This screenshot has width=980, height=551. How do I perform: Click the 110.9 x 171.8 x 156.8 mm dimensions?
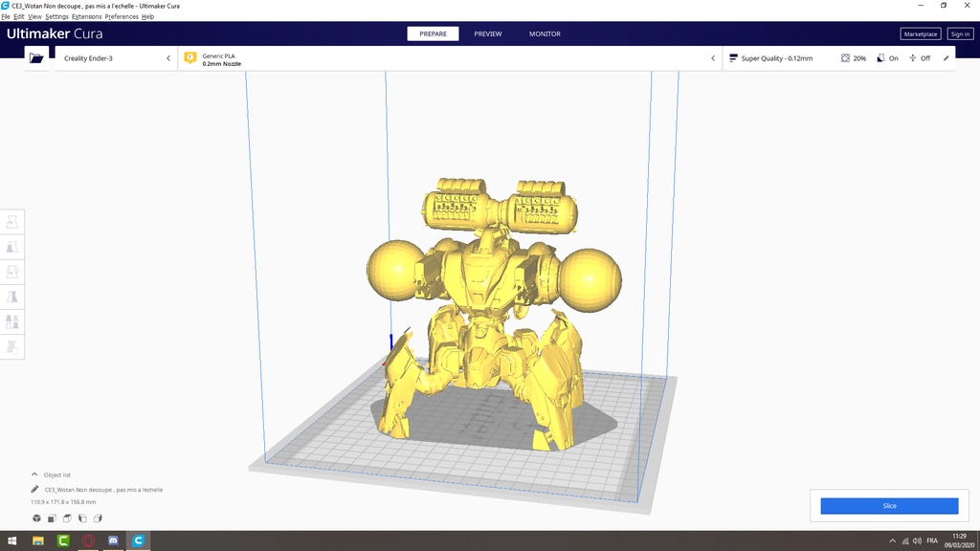[x=63, y=501]
